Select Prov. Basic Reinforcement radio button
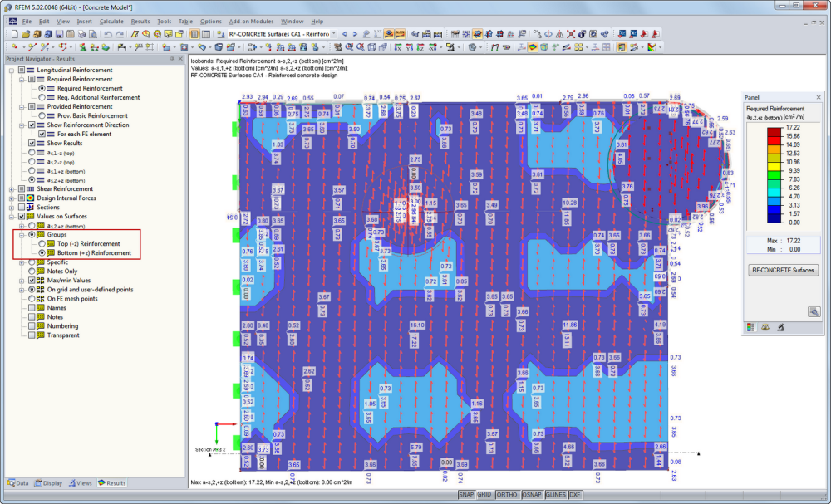The height and width of the screenshot is (504, 831). 42,115
